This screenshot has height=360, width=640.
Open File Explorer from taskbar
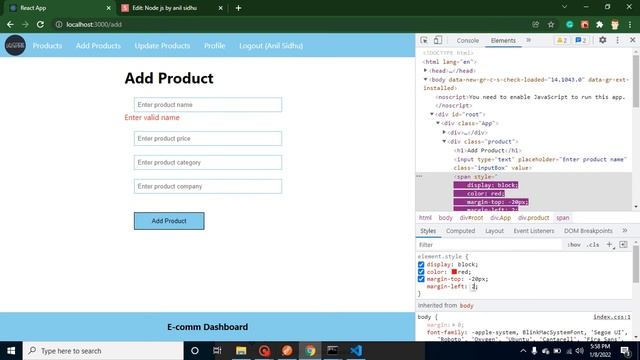coord(241,351)
